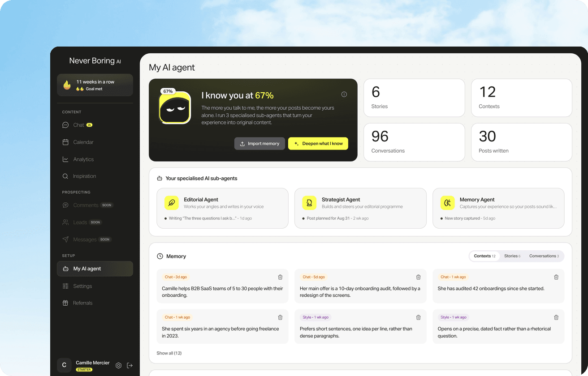Delete the B2B SaaS teams memory
The height and width of the screenshot is (376, 588).
pos(280,277)
